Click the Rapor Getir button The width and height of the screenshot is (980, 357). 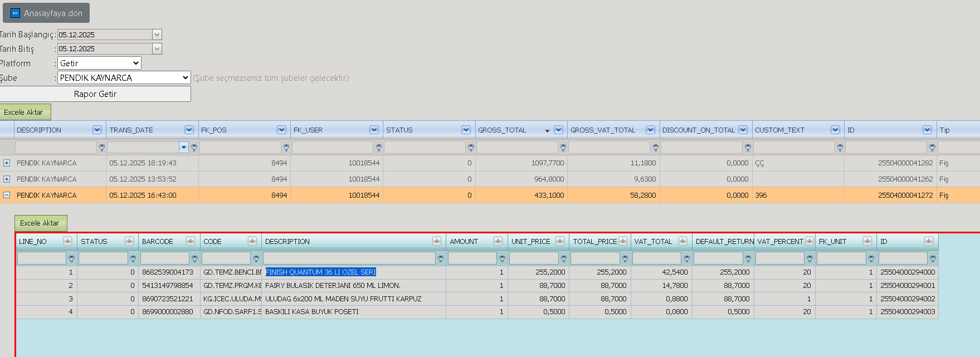click(95, 94)
